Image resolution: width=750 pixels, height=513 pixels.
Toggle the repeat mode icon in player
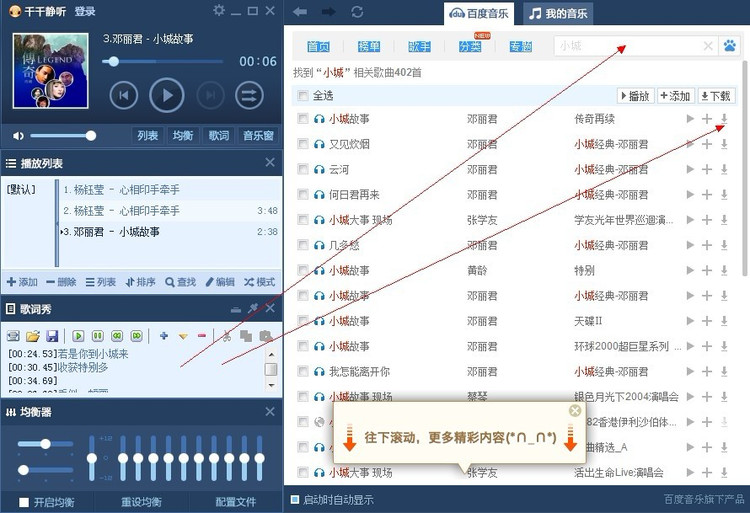click(x=249, y=95)
